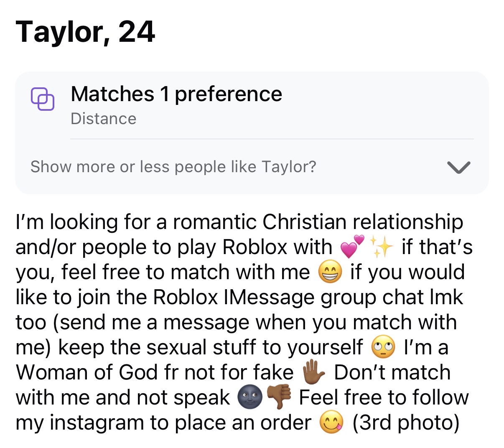
Task: Tap the "Distance" preference label
Action: 103,119
